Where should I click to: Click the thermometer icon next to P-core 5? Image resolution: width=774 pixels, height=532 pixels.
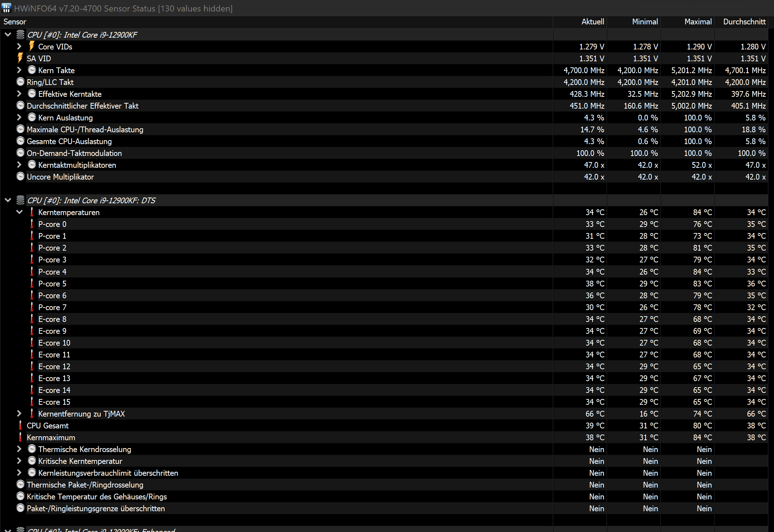click(x=32, y=284)
